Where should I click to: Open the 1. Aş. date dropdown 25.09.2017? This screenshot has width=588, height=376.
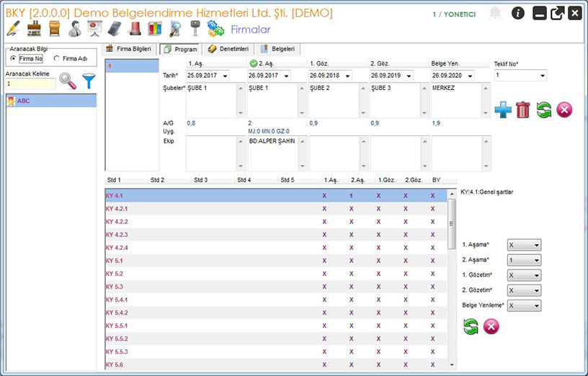coord(225,76)
